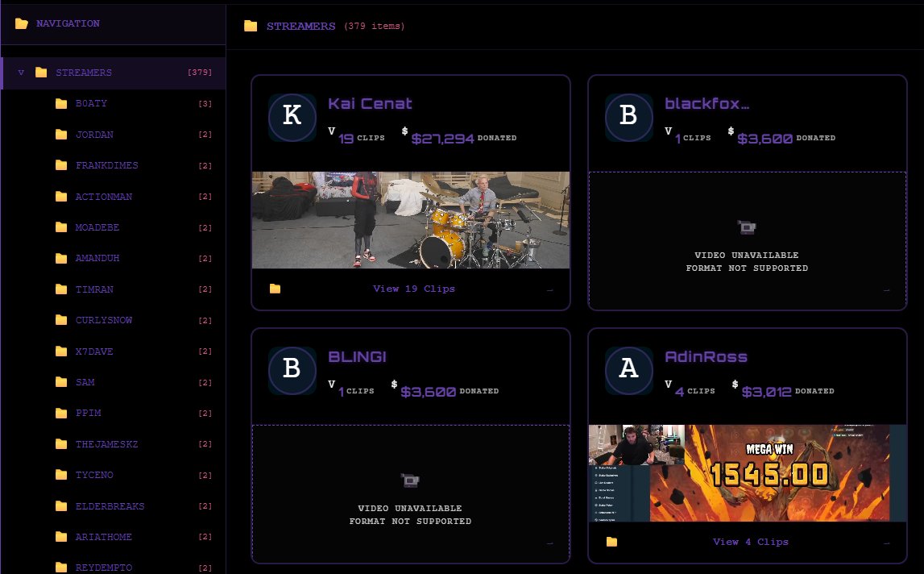
Task: Click blackfox's $3,600 donated amount
Action: tap(764, 139)
